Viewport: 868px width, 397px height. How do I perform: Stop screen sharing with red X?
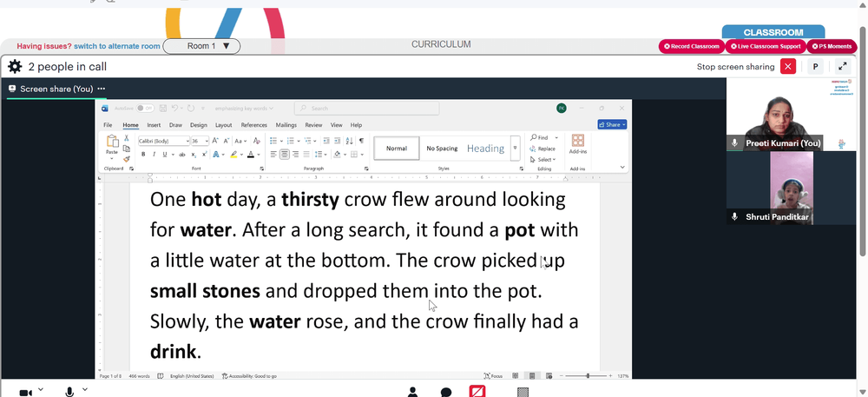point(788,66)
